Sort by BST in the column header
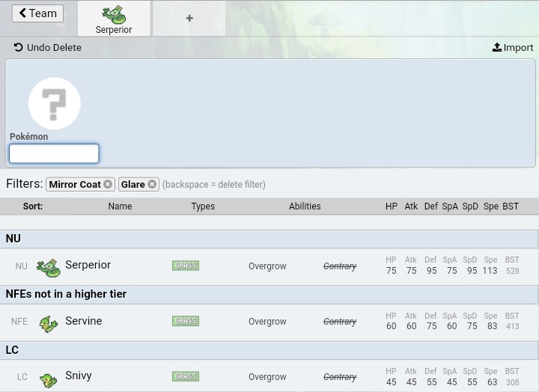This screenshot has height=392, width=539. (511, 206)
